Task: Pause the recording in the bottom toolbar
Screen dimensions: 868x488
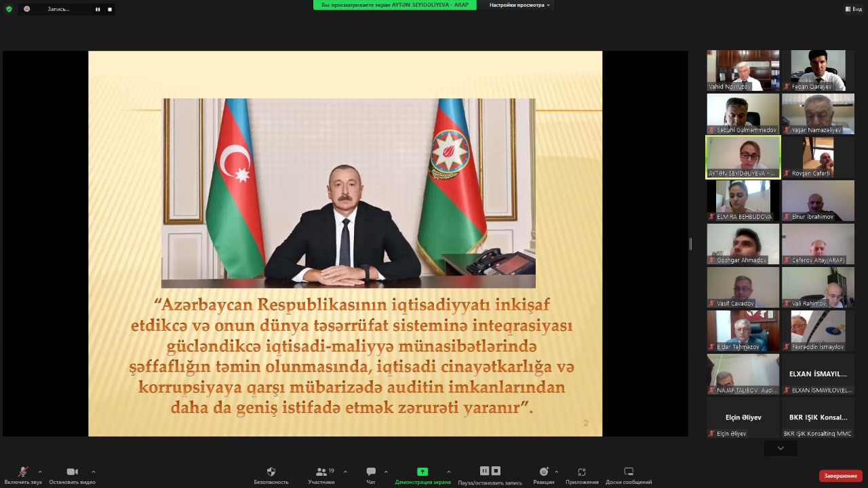Action: [x=484, y=471]
